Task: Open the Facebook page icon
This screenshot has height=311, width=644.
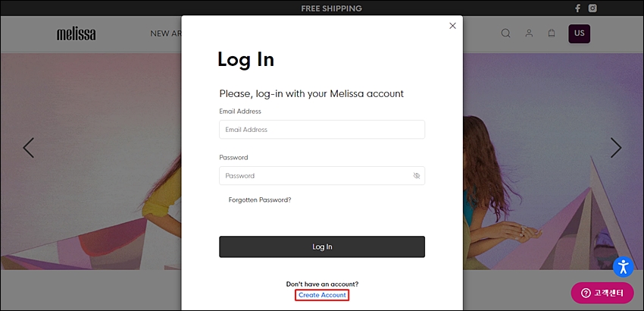Action: (577, 8)
